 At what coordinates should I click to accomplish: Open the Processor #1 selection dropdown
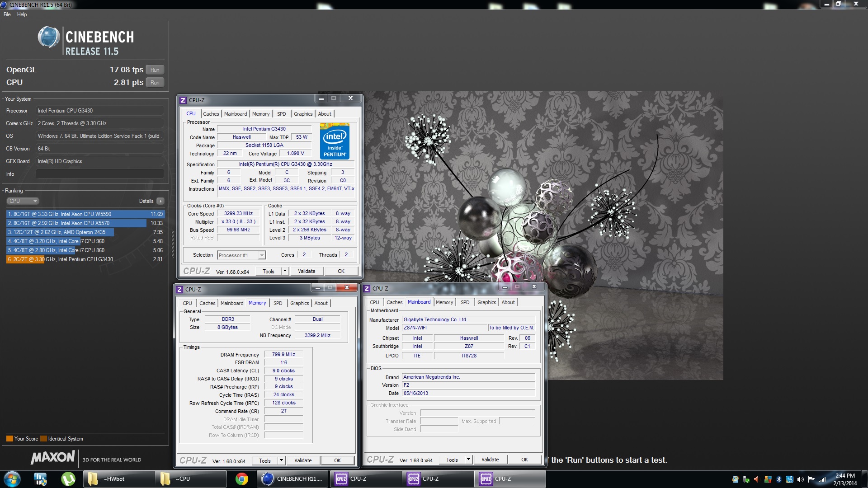click(241, 255)
